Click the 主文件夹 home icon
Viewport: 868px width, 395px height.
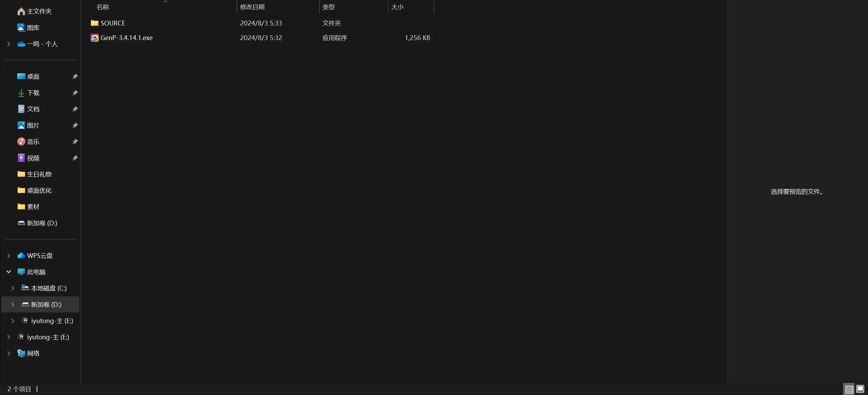coord(21,12)
